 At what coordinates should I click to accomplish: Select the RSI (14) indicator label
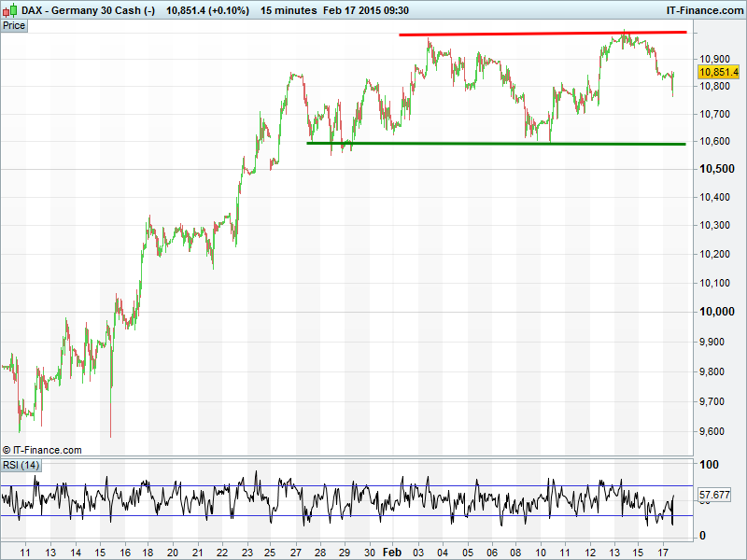21,465
